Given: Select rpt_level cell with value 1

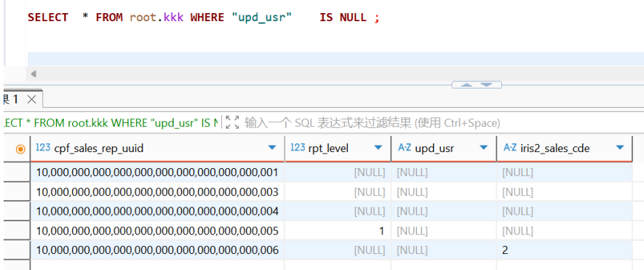Looking at the screenshot, I should pyautogui.click(x=338, y=231).
